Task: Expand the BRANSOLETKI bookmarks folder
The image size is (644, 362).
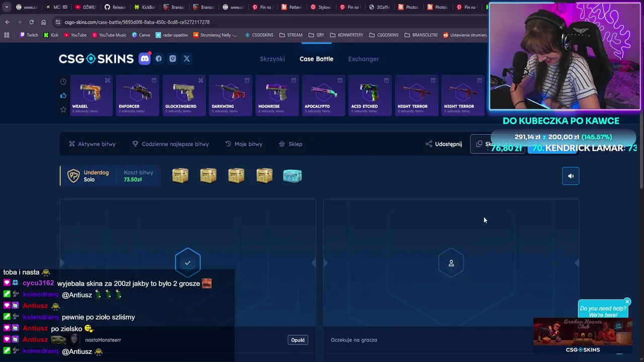Action: [x=421, y=35]
